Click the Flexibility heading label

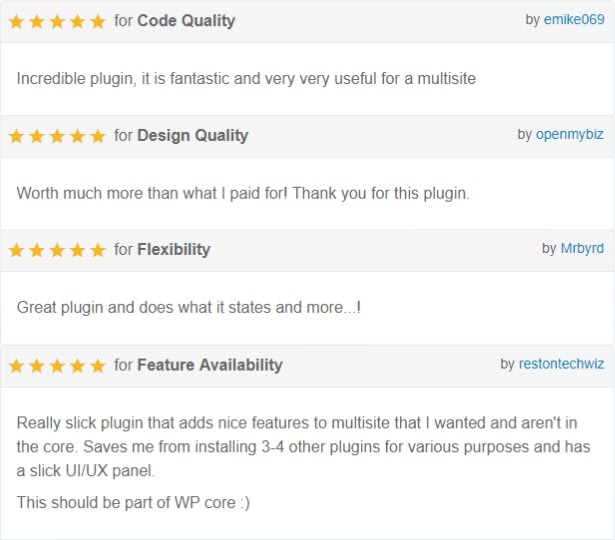point(174,250)
